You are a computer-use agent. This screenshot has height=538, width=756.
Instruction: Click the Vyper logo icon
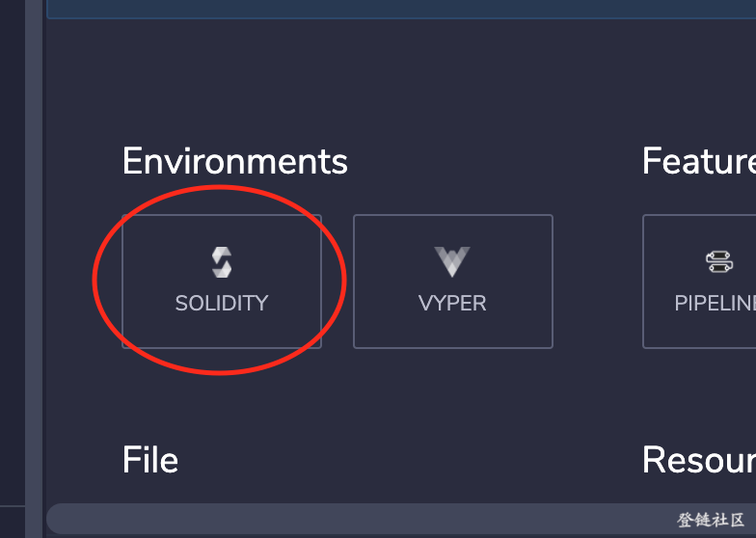click(x=452, y=262)
